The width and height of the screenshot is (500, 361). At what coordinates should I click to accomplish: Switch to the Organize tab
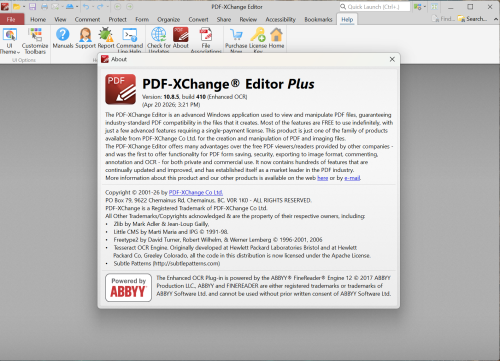169,19
